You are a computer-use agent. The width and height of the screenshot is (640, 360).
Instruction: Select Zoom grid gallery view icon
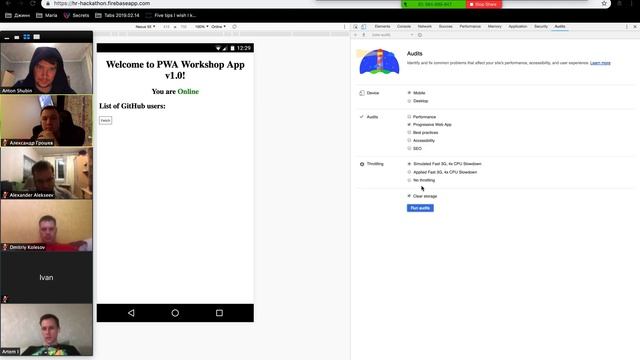click(x=27, y=37)
